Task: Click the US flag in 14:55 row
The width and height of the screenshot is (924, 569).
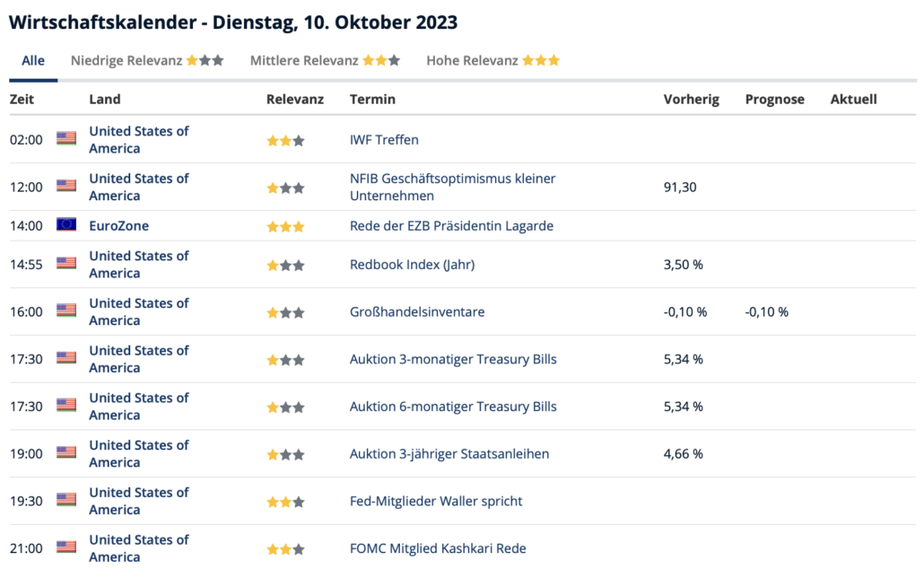Action: [66, 263]
